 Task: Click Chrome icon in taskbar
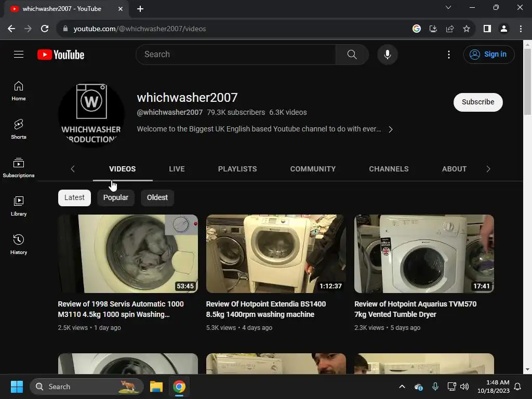[179, 387]
